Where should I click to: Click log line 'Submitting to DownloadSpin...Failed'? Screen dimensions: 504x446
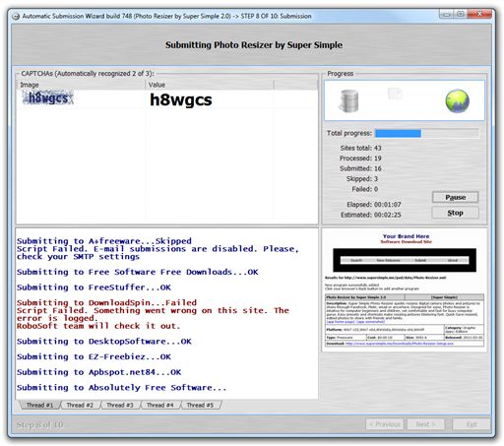click(106, 302)
